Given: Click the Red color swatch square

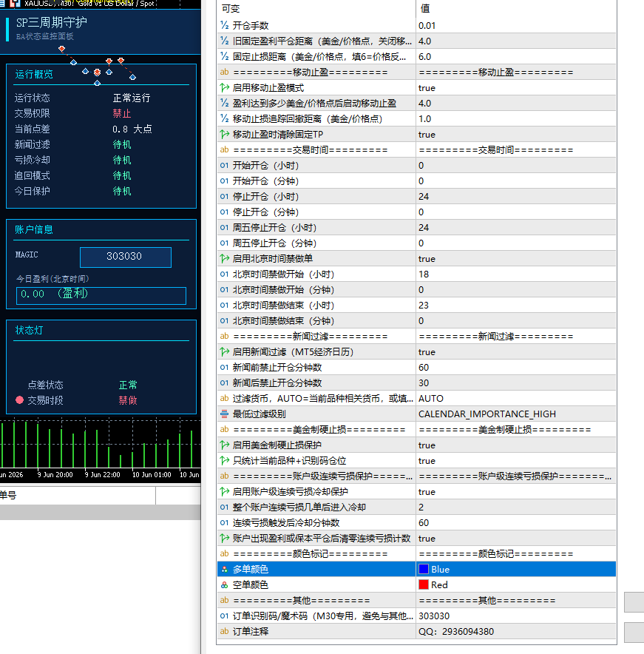Looking at the screenshot, I should 424,584.
